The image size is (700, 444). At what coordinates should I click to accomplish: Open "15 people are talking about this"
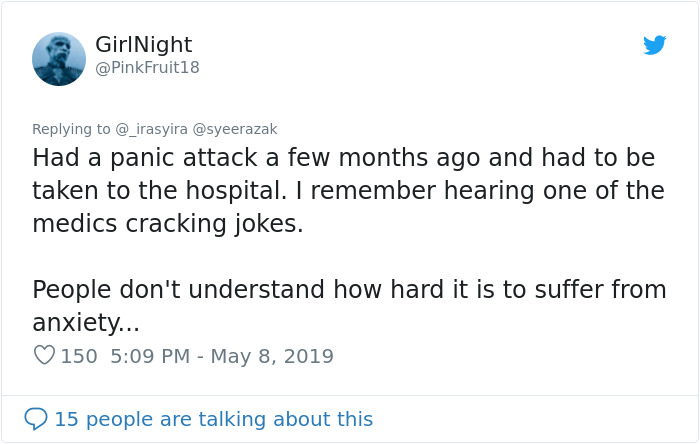click(213, 419)
